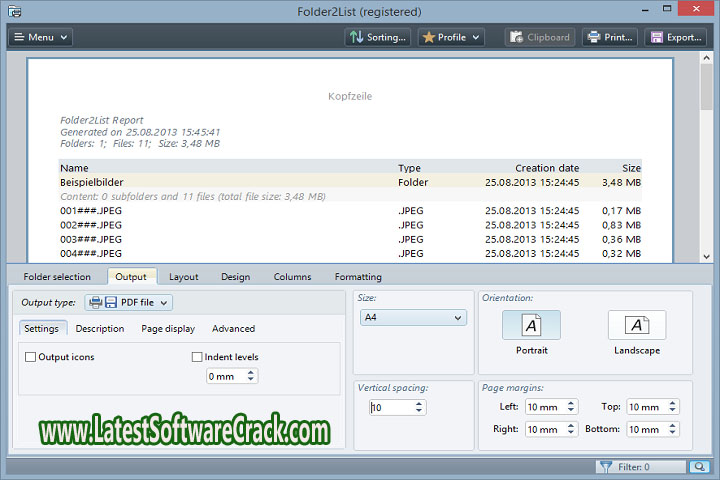Open the Advanced sub-tab
This screenshot has width=720, height=480.
[x=233, y=328]
